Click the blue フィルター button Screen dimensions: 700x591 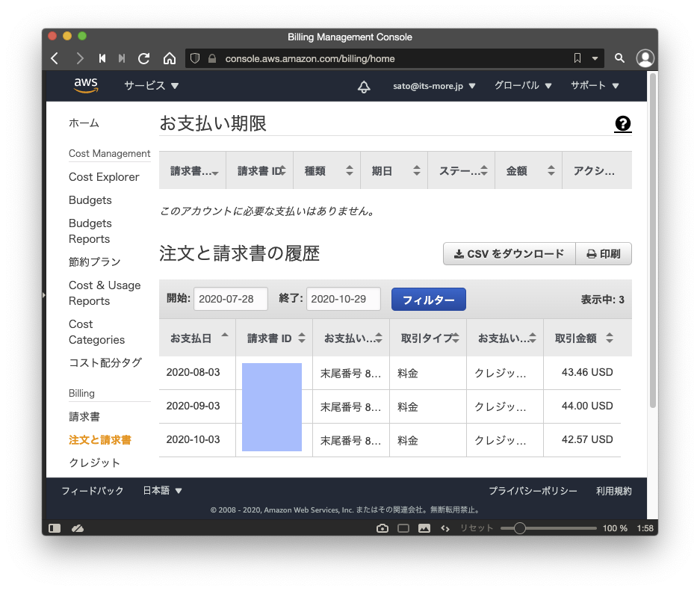(x=428, y=300)
